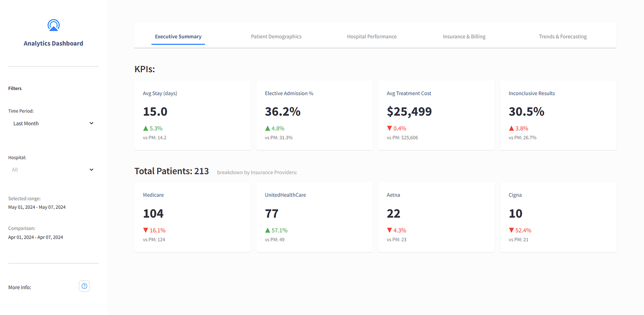Select the Insurance & Billing tab
Viewport: 644px width, 315px height.
pos(464,36)
